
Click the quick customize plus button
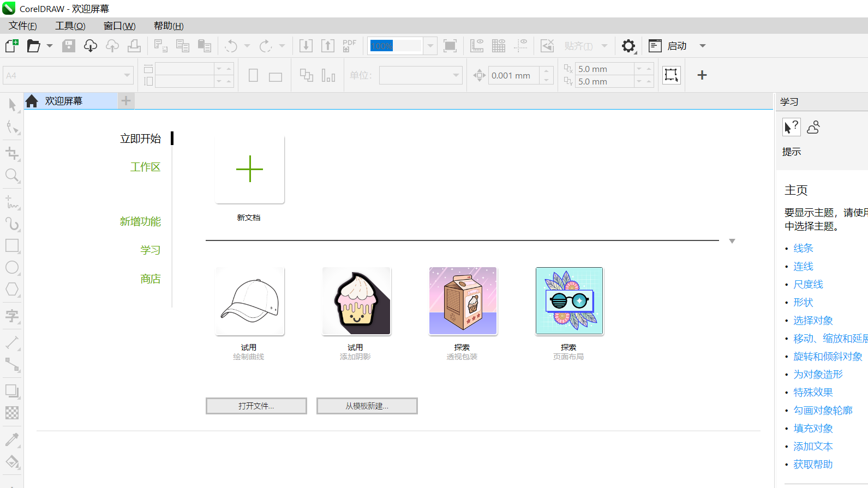tap(702, 75)
